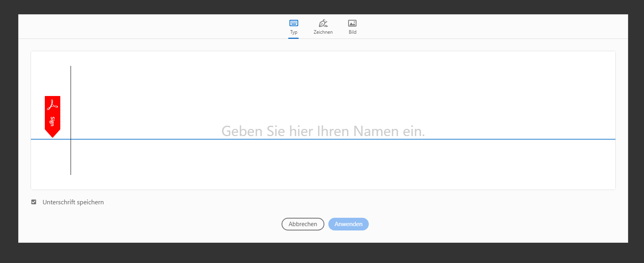This screenshot has width=644, height=263.
Task: Click the Anwenden button
Action: (349, 224)
